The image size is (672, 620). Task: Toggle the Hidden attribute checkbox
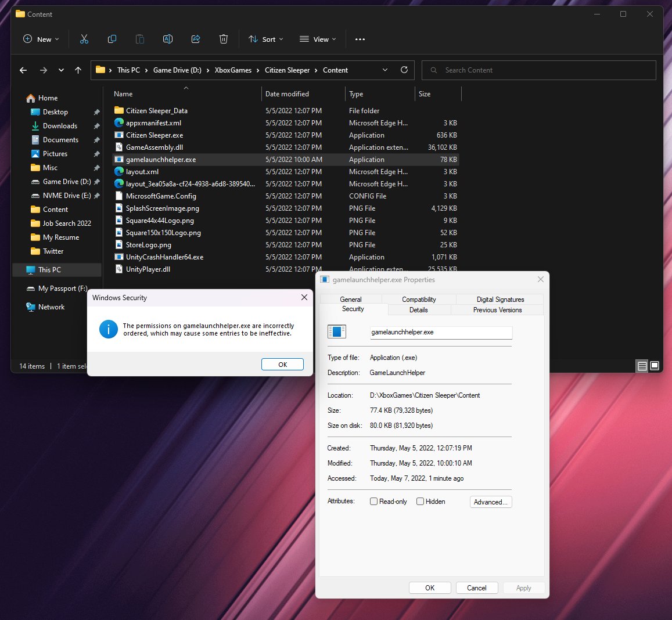tap(420, 502)
